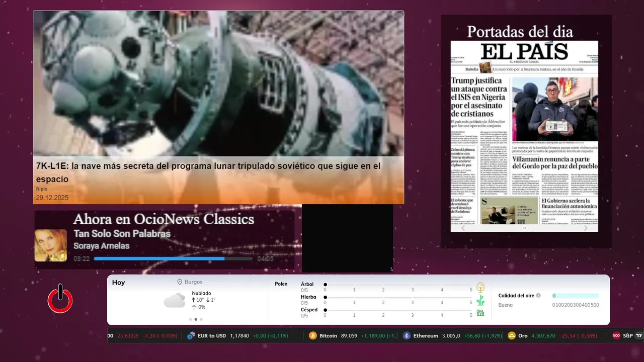644x362 pixels.
Task: Go to previous newspaper cover arrow
Action: [x=463, y=228]
